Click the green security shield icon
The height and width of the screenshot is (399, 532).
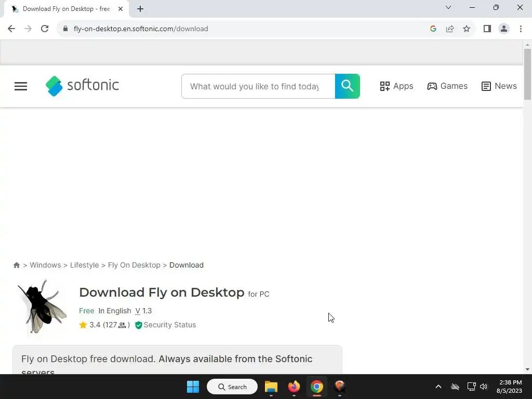[138, 325]
